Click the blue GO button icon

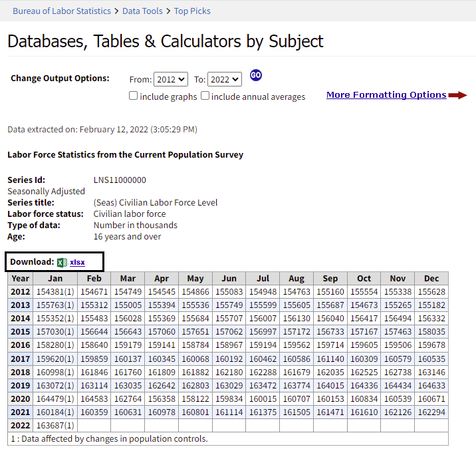point(255,75)
